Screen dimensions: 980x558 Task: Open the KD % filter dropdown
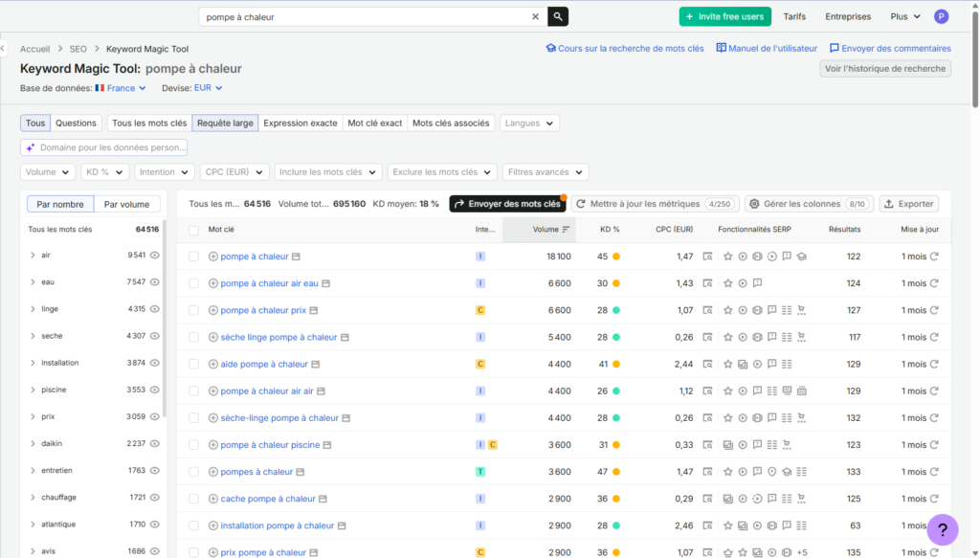click(x=104, y=172)
